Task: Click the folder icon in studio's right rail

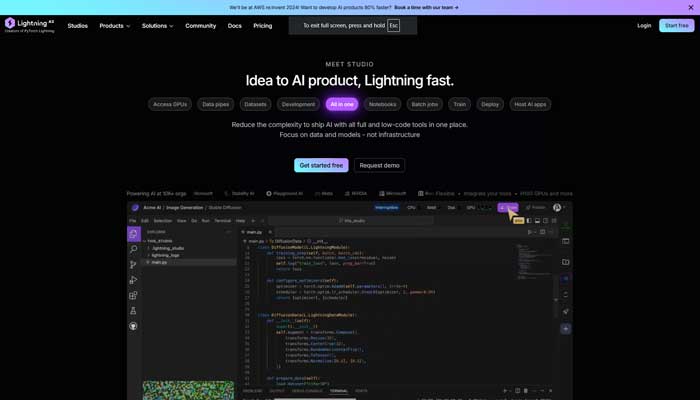Action: [566, 262]
